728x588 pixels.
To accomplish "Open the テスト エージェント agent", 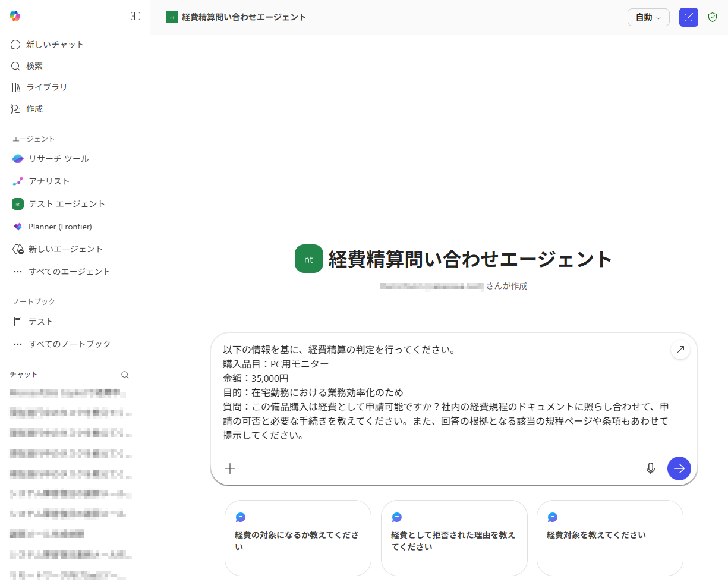I will (67, 204).
